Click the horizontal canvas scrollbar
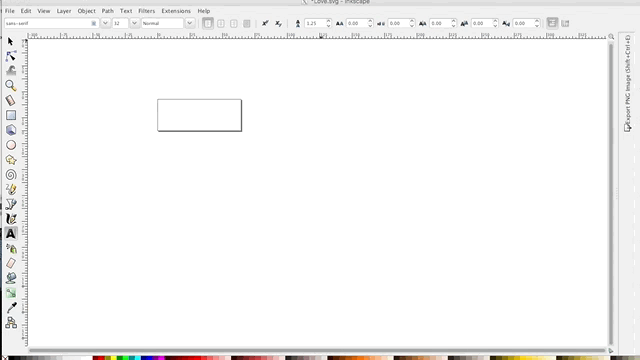The width and height of the screenshot is (640, 360). [x=317, y=350]
